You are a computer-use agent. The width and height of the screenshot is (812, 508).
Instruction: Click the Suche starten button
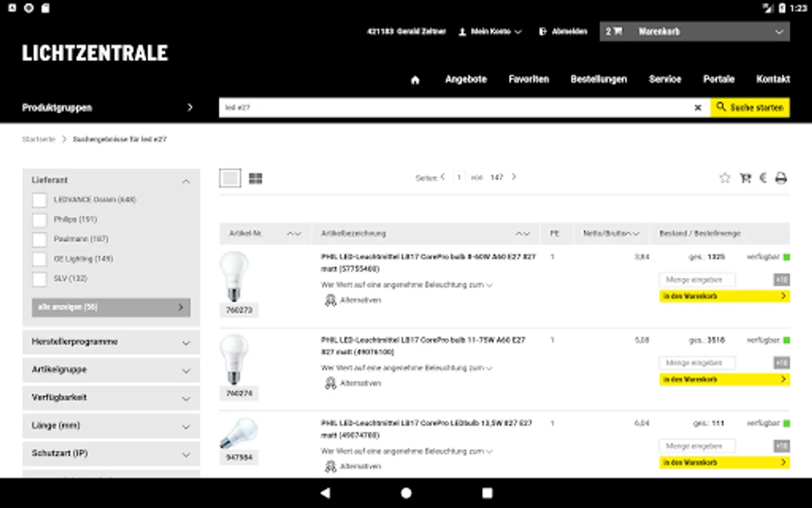(x=750, y=107)
